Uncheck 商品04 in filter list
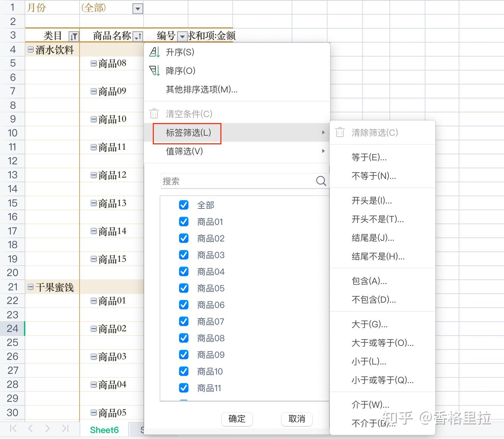 pyautogui.click(x=184, y=271)
